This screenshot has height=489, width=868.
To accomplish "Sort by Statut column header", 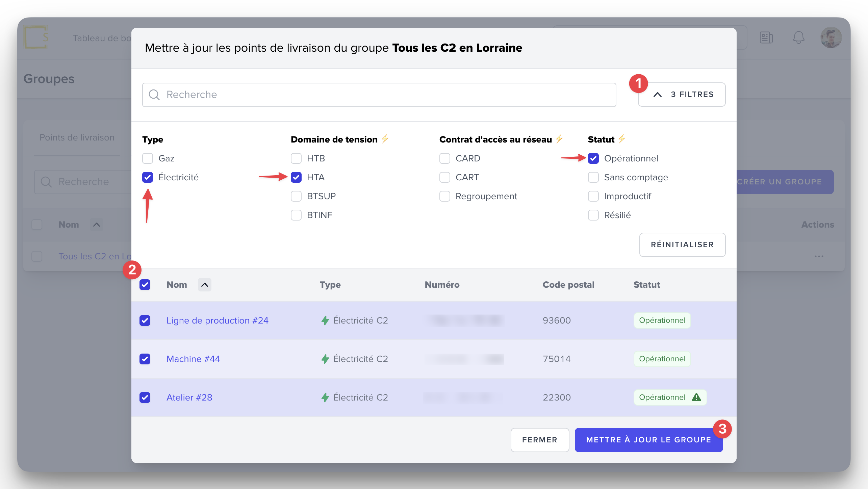I will (646, 285).
